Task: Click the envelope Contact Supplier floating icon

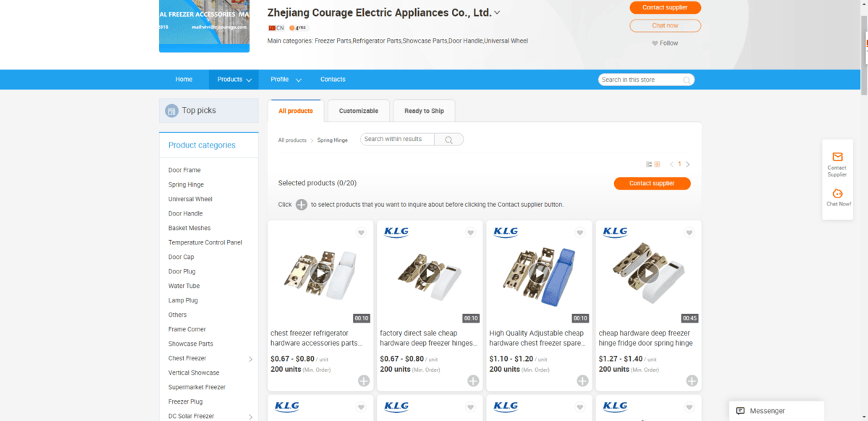Action: pos(838,157)
